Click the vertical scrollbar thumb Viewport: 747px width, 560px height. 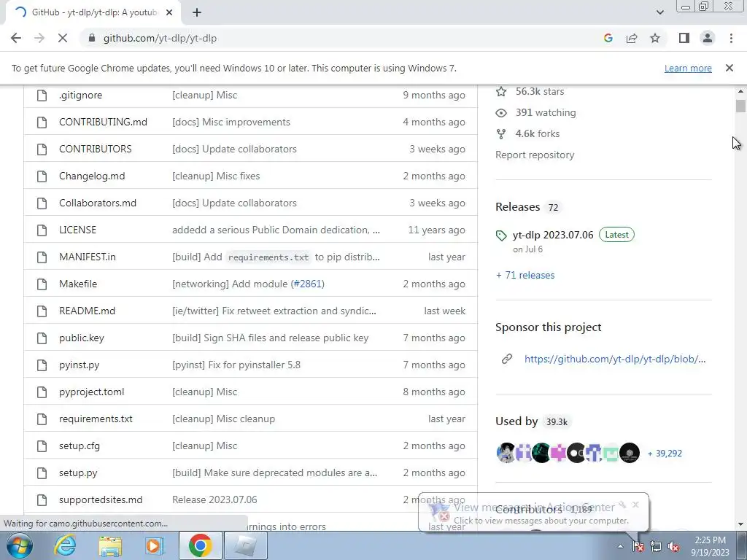[x=740, y=106]
